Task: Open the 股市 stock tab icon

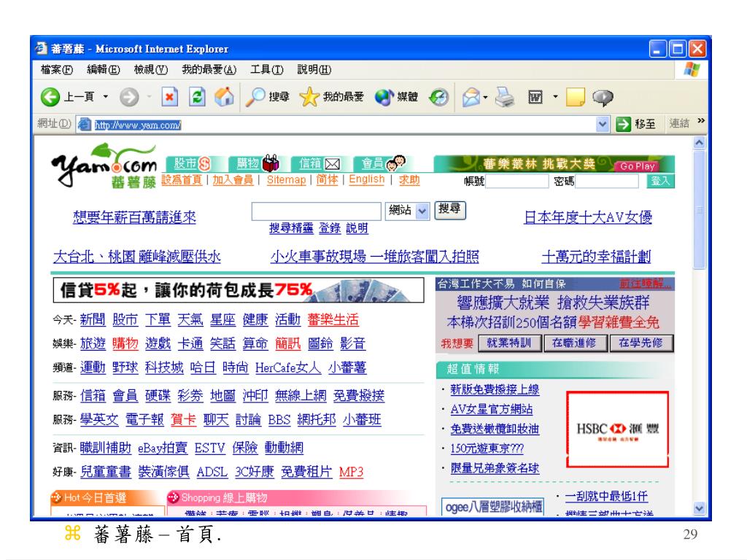Action: [192, 163]
